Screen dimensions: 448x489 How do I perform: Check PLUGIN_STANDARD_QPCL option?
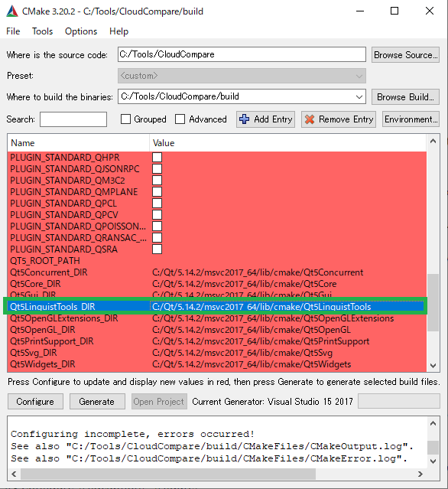tap(157, 204)
